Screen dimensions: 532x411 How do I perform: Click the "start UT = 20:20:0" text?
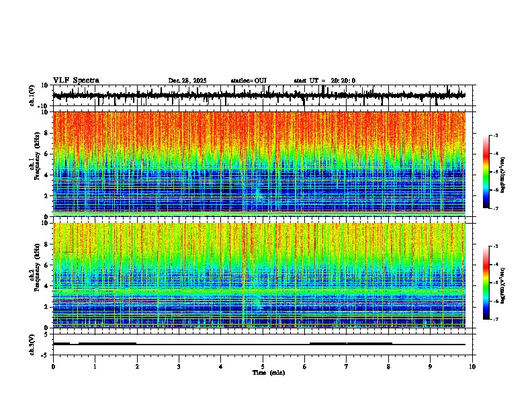(324, 81)
